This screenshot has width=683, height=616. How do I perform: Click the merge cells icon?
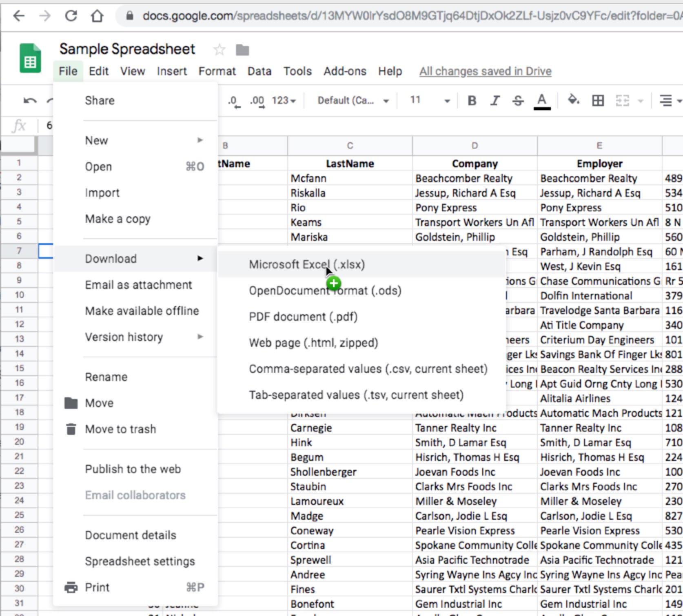point(622,100)
